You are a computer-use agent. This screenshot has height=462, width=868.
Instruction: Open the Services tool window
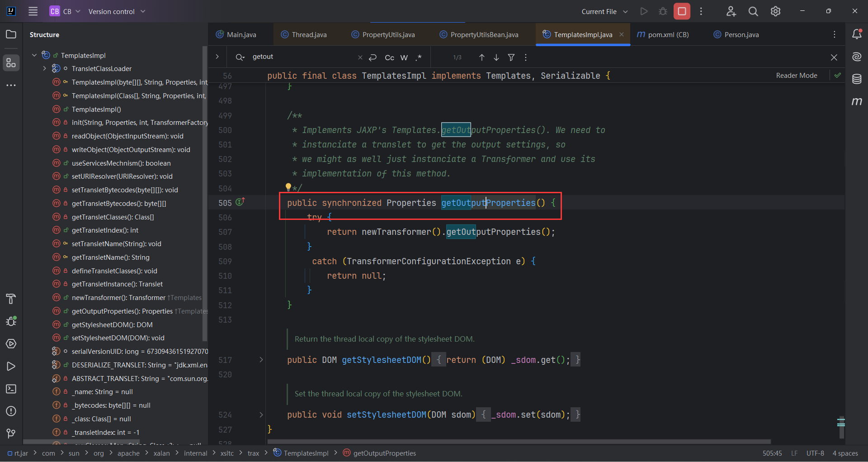(x=11, y=344)
